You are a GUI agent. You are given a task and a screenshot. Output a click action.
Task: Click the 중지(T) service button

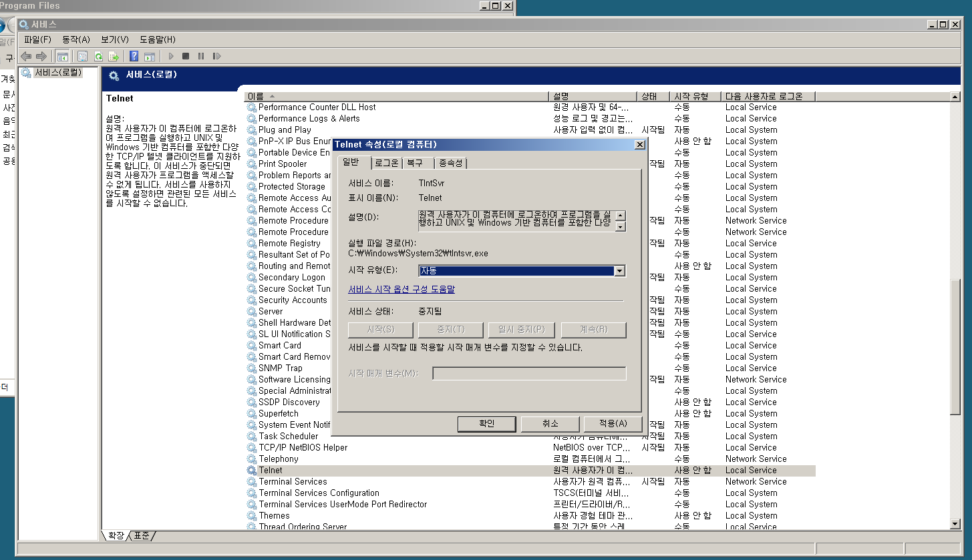(x=450, y=330)
